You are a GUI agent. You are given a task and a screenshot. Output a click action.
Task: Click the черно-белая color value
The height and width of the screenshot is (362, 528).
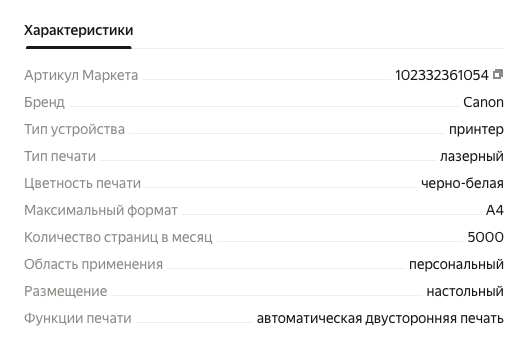(x=462, y=183)
